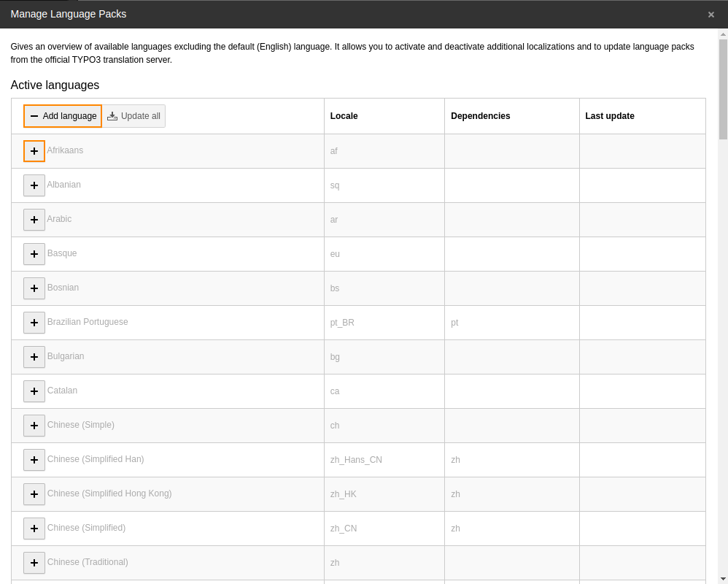Add Brazilian Portuguese via plus icon
This screenshot has height=584, width=728.
tap(34, 323)
